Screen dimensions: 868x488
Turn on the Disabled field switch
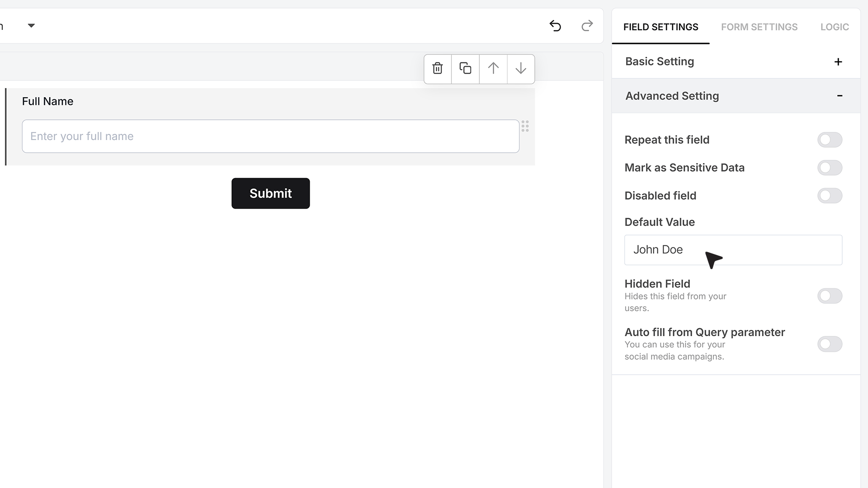pos(830,196)
